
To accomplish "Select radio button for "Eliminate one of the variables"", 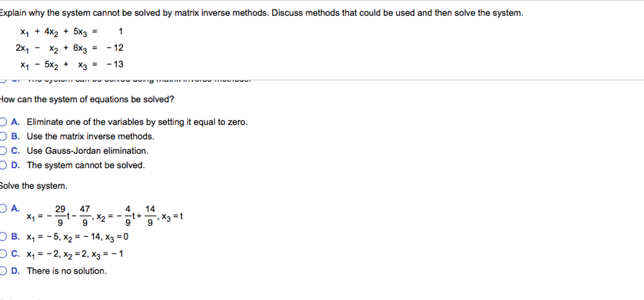I will click(x=3, y=122).
